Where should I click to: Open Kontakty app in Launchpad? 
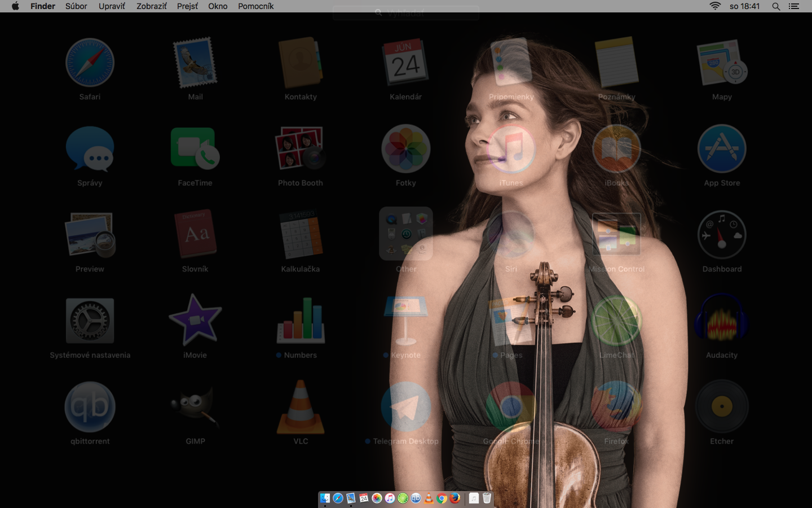click(x=301, y=63)
